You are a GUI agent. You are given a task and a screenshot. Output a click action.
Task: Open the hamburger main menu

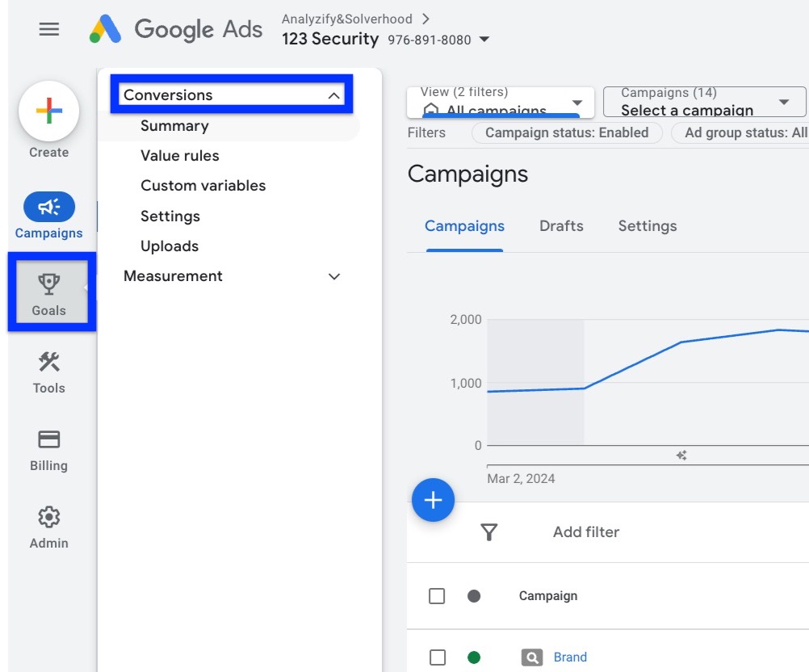(49, 29)
